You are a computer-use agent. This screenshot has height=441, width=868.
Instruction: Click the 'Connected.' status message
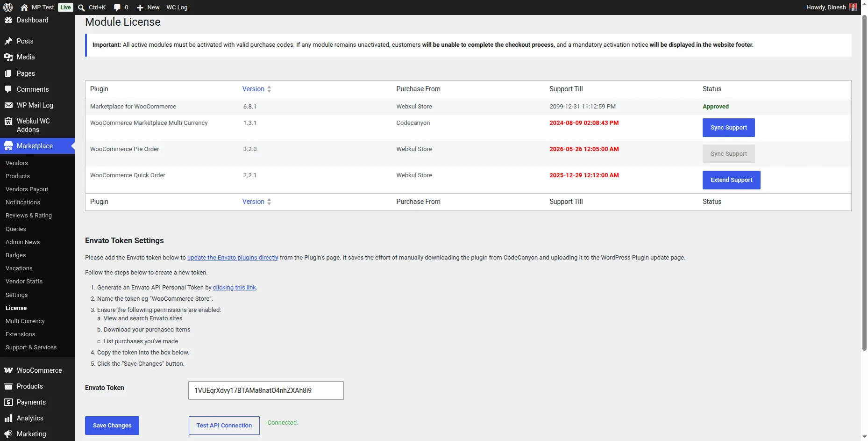coord(283,423)
